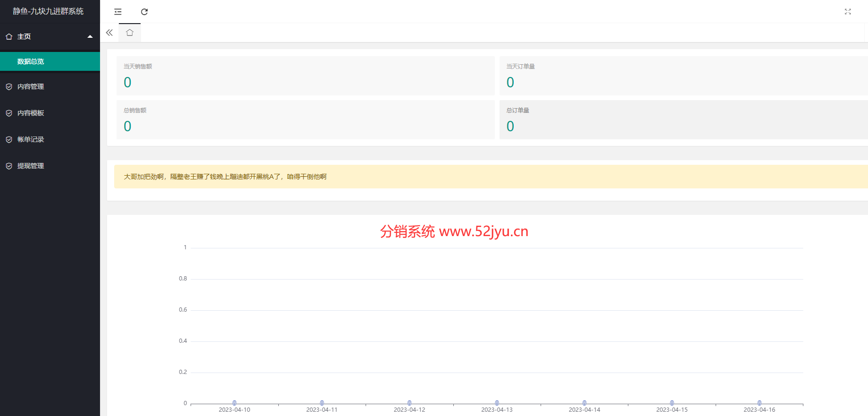The image size is (868, 416).
Task: Click the 静鱼-九块九进群系统 logo title
Action: (x=48, y=11)
